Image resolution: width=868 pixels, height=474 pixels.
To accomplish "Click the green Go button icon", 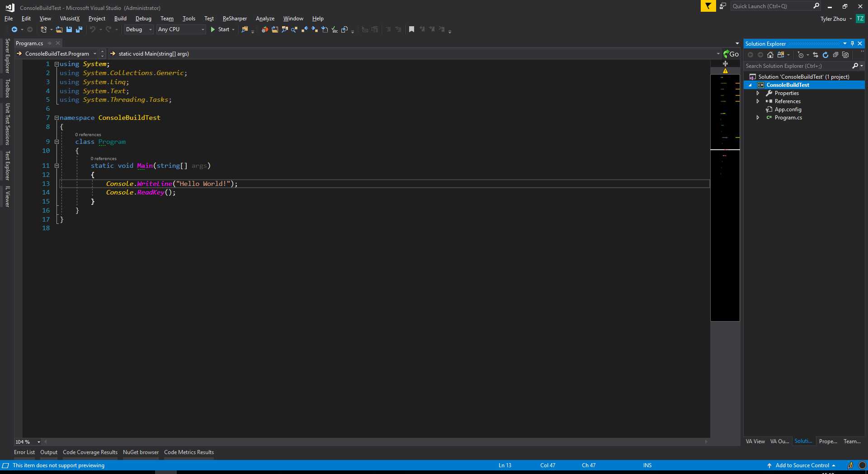I will pos(731,54).
